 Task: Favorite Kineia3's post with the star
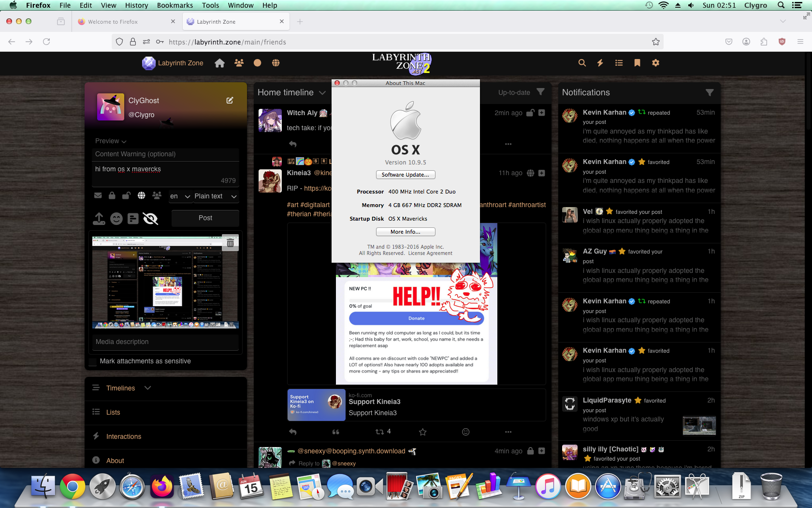pyautogui.click(x=422, y=432)
